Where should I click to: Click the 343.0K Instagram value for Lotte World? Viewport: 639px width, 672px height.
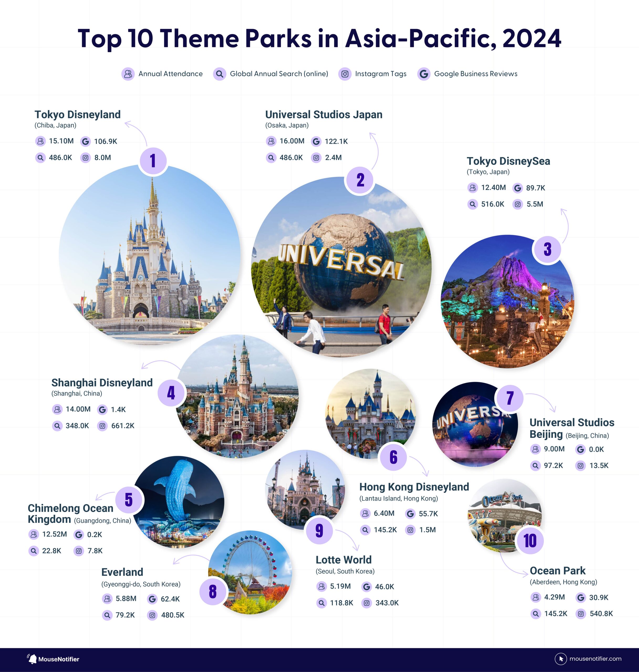tap(387, 603)
